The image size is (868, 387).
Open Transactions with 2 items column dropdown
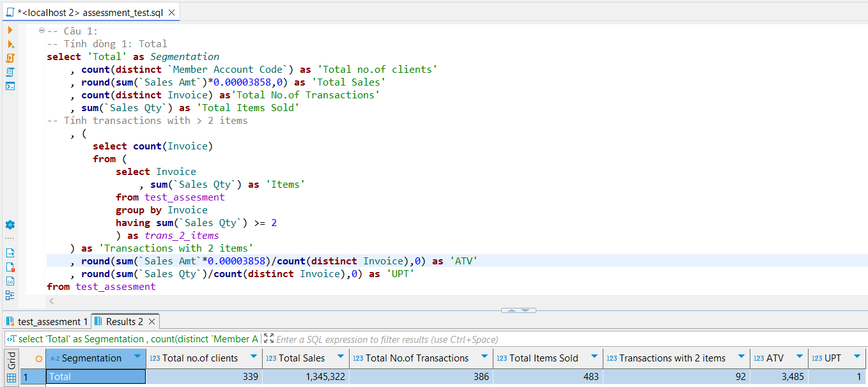[741, 357]
